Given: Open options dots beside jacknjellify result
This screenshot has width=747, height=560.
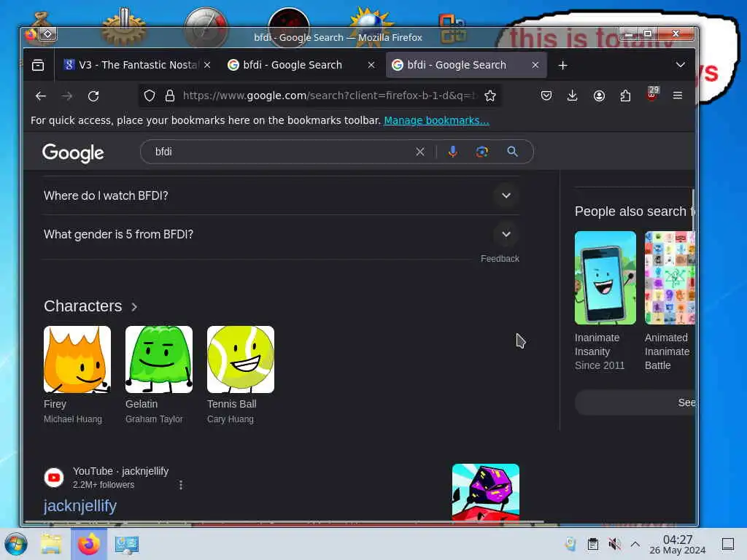Looking at the screenshot, I should point(181,485).
